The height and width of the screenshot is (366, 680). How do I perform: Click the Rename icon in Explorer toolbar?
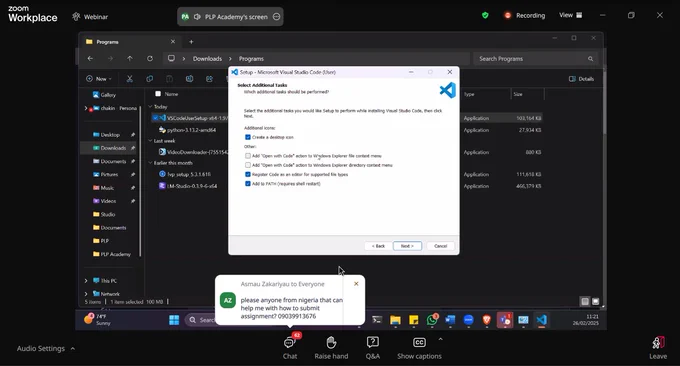(190, 78)
